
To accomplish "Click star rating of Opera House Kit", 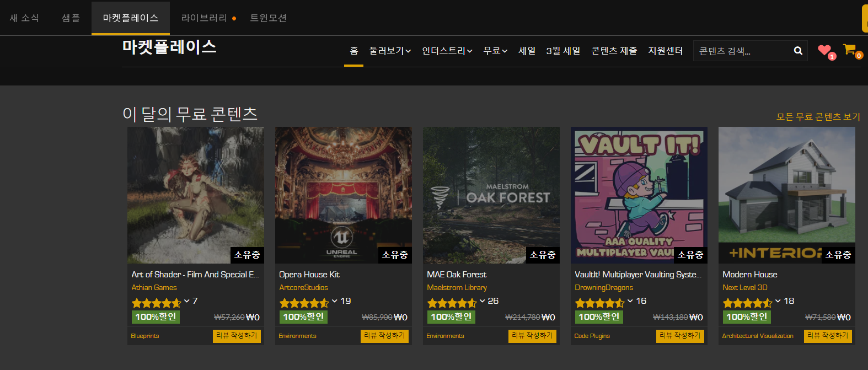I will [x=304, y=303].
